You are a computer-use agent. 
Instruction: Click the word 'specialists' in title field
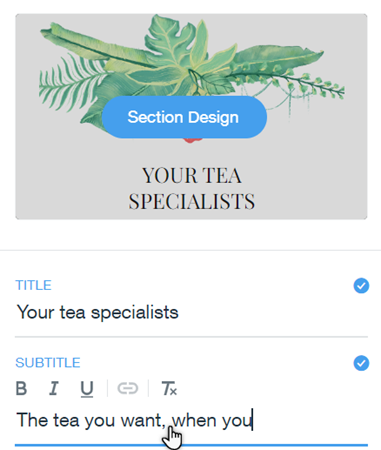(x=135, y=313)
